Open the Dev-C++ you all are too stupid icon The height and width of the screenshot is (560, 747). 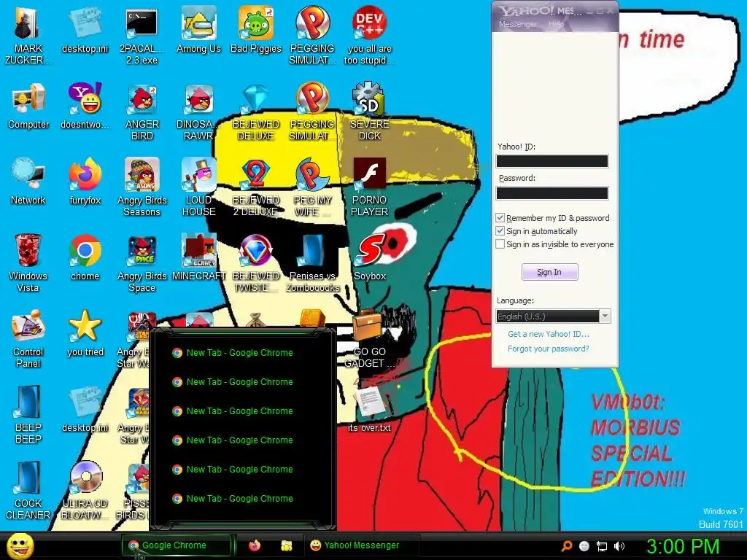(x=370, y=36)
